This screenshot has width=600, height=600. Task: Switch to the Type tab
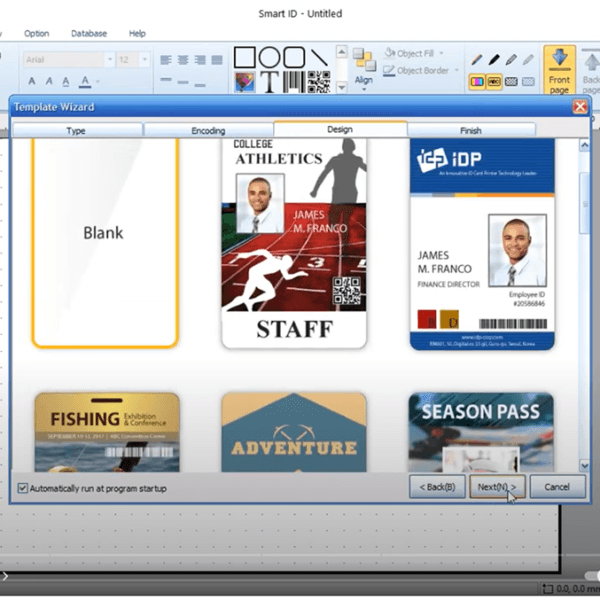click(77, 130)
